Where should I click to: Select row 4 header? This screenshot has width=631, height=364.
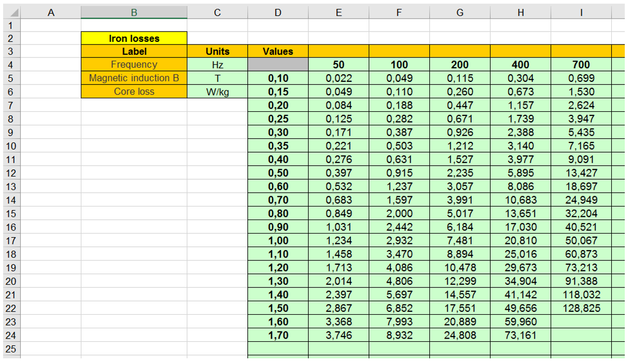[x=11, y=65]
